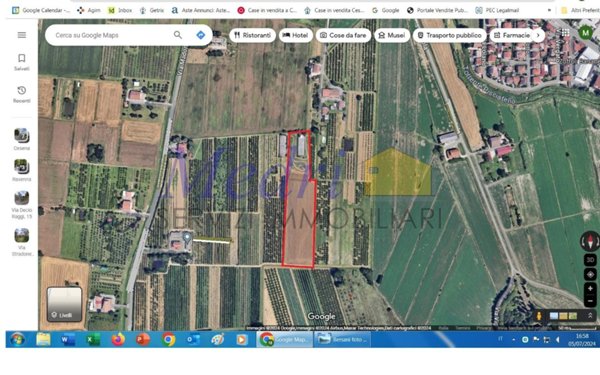Show my location on the map
This screenshot has height=375, width=600.
point(590,274)
